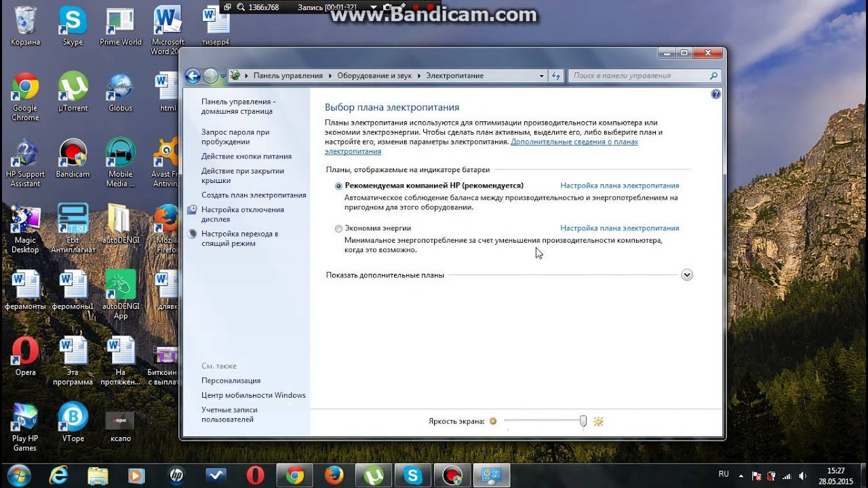Click the Back arrow in Control Panel
Viewport: 868px width, 488px height.
[x=193, y=76]
